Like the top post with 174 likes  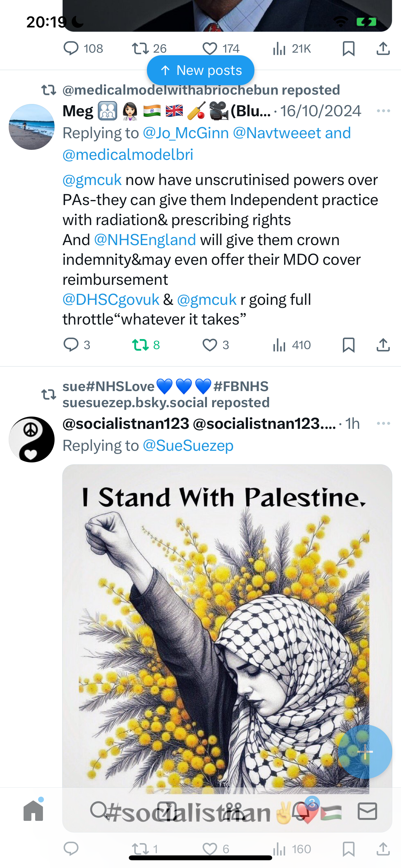221,49
